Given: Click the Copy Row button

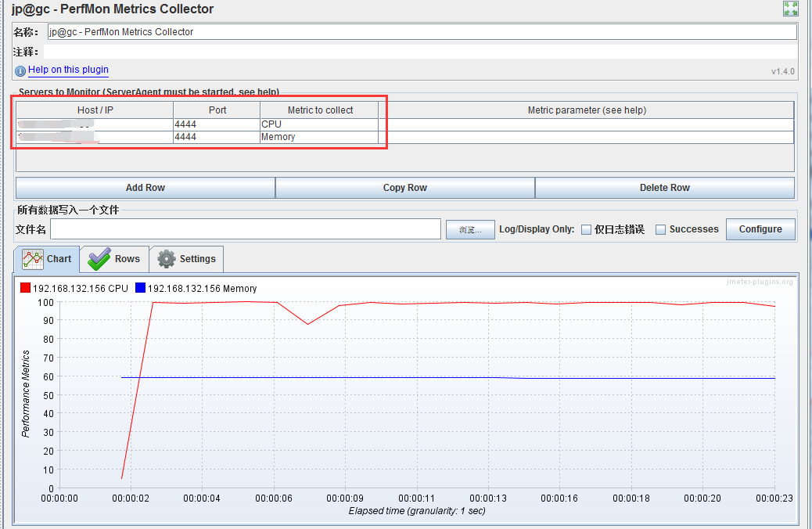Looking at the screenshot, I should (x=405, y=188).
